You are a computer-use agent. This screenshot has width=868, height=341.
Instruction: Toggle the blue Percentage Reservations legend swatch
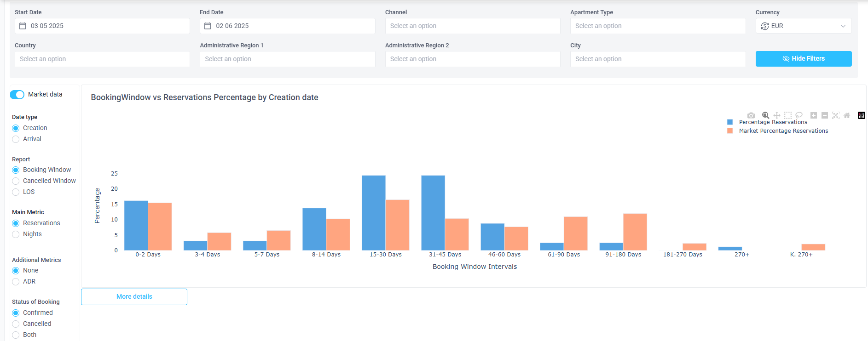tap(730, 122)
